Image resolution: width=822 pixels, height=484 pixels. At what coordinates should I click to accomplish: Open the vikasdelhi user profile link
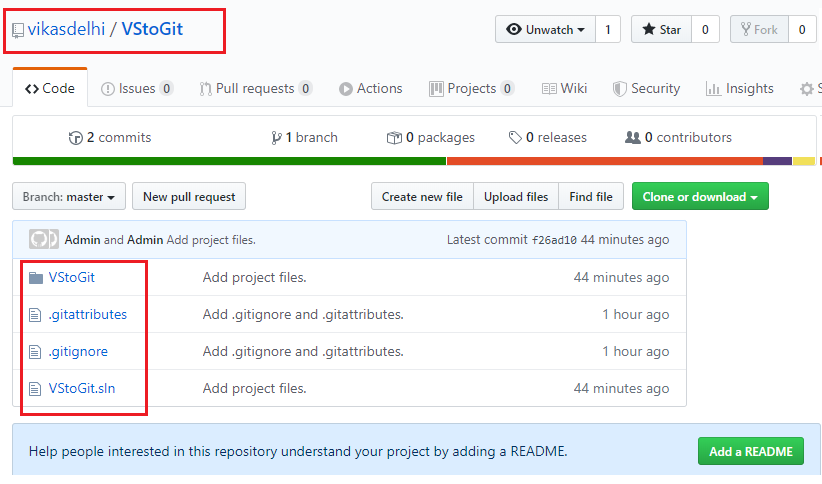(66, 29)
